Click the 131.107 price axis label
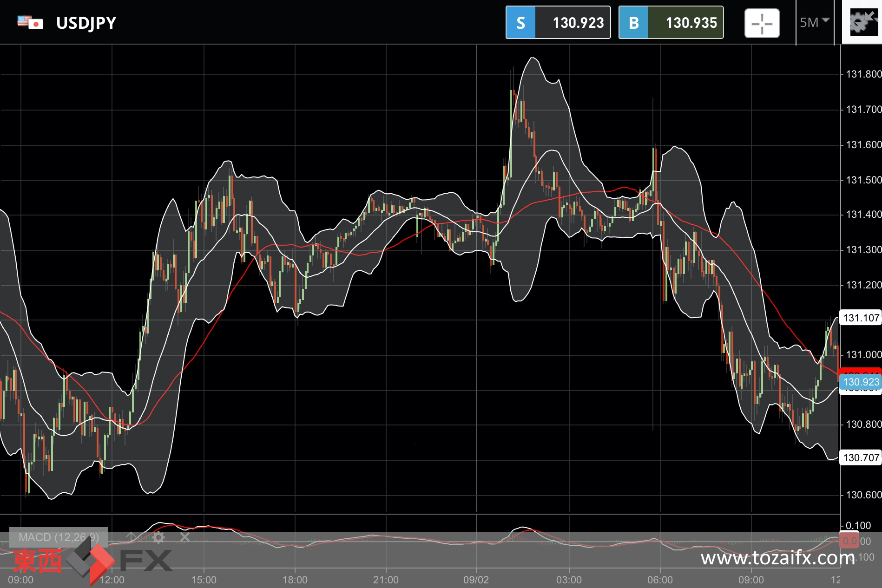 [861, 318]
